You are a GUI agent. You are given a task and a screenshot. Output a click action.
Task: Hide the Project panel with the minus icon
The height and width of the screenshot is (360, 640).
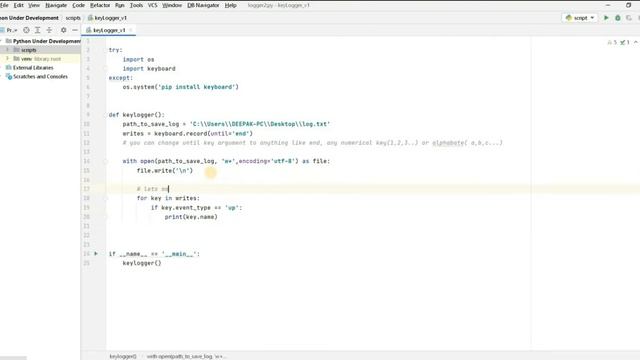[x=75, y=30]
